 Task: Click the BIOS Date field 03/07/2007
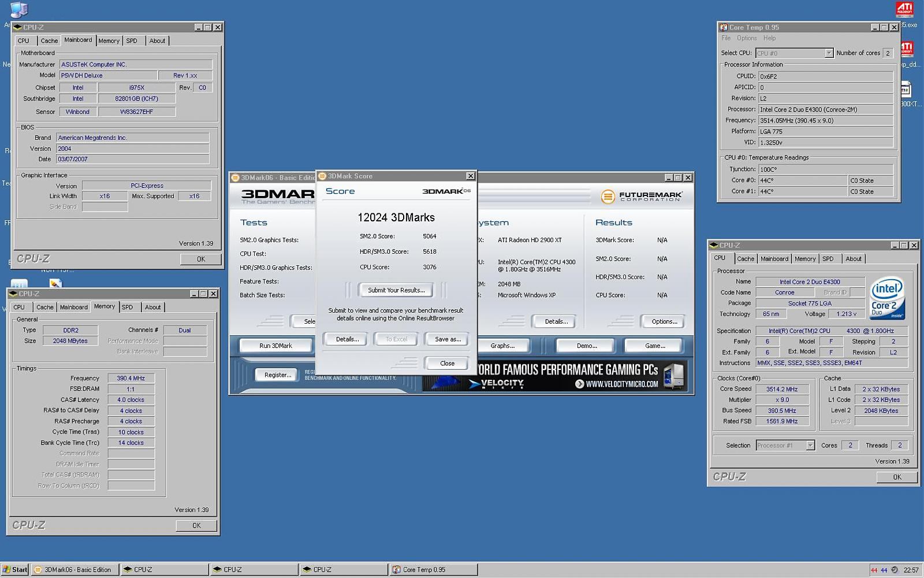(x=132, y=159)
